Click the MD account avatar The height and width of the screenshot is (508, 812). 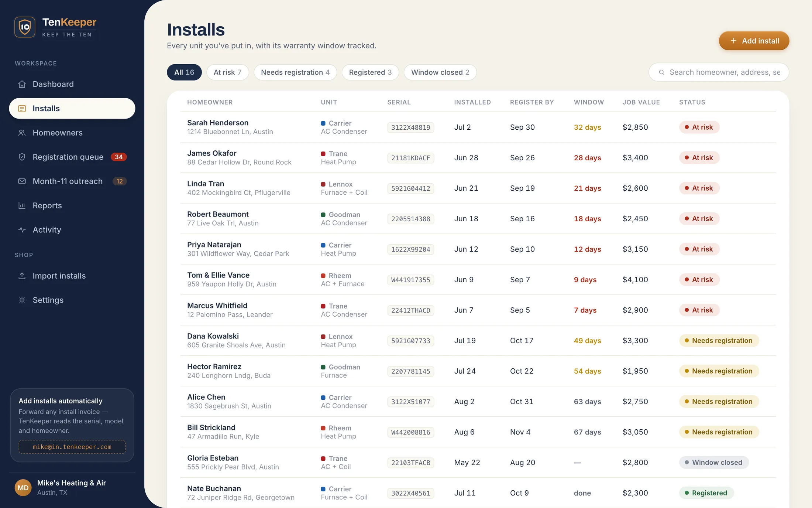click(23, 488)
